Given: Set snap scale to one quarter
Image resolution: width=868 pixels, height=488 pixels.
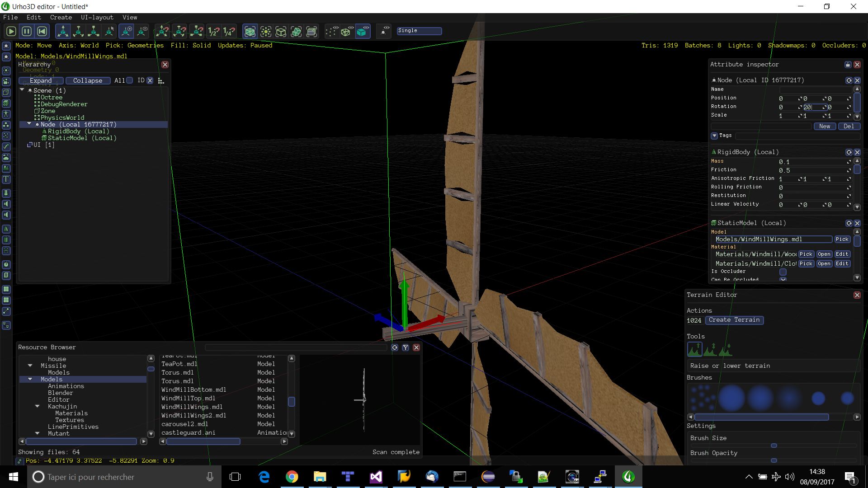Looking at the screenshot, I should click(x=229, y=31).
